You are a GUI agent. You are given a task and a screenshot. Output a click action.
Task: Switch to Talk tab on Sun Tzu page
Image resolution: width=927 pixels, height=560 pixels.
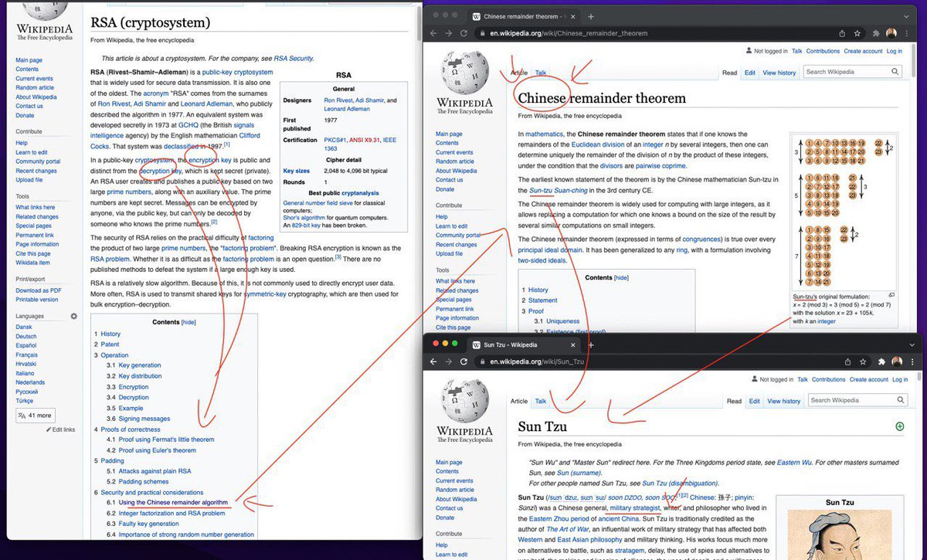click(541, 401)
